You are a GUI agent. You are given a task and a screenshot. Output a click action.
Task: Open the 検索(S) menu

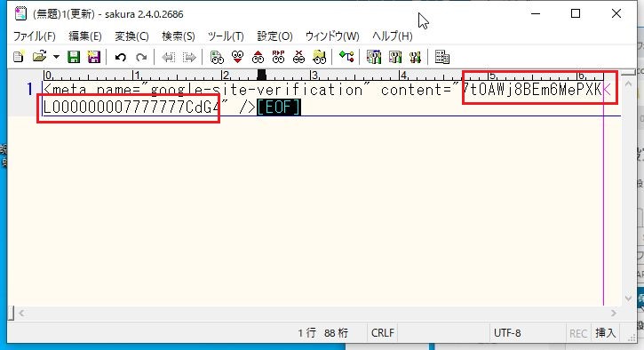tap(179, 36)
